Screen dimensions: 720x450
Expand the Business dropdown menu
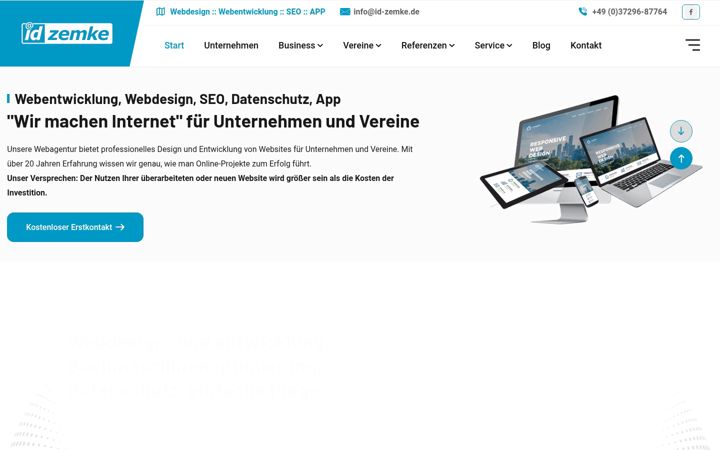click(300, 45)
